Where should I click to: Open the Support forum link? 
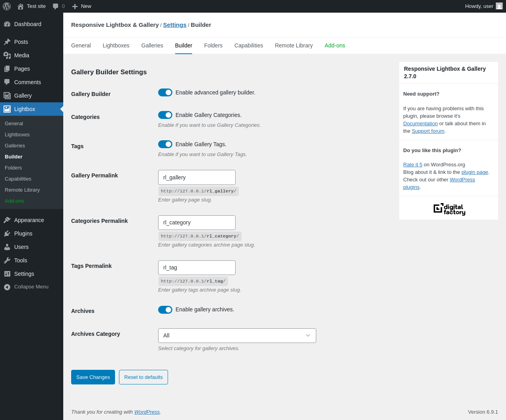tap(428, 131)
